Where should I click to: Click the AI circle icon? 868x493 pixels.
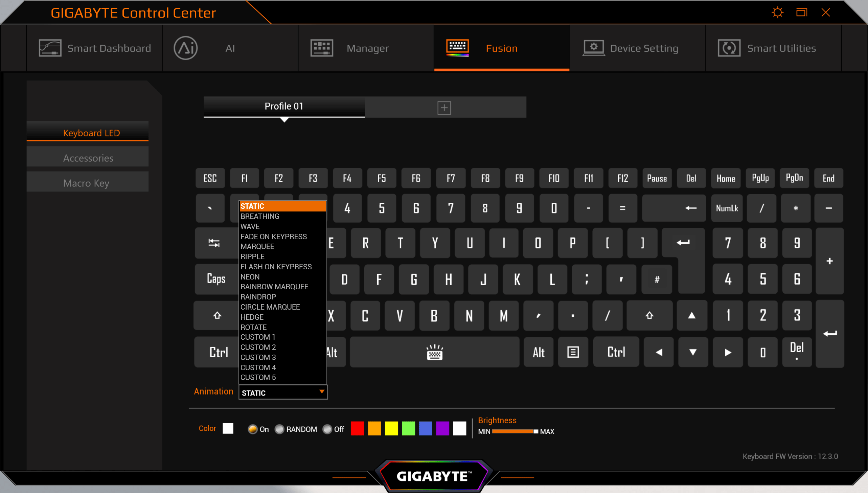coord(185,48)
